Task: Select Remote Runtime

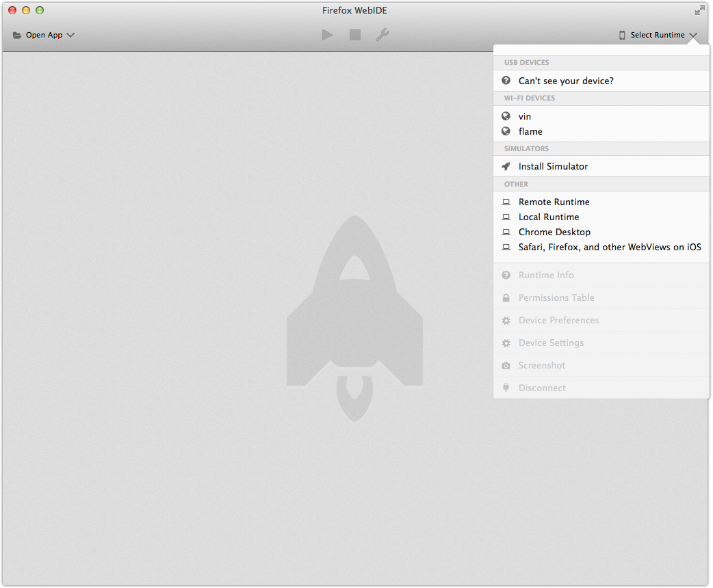Action: pos(601,202)
